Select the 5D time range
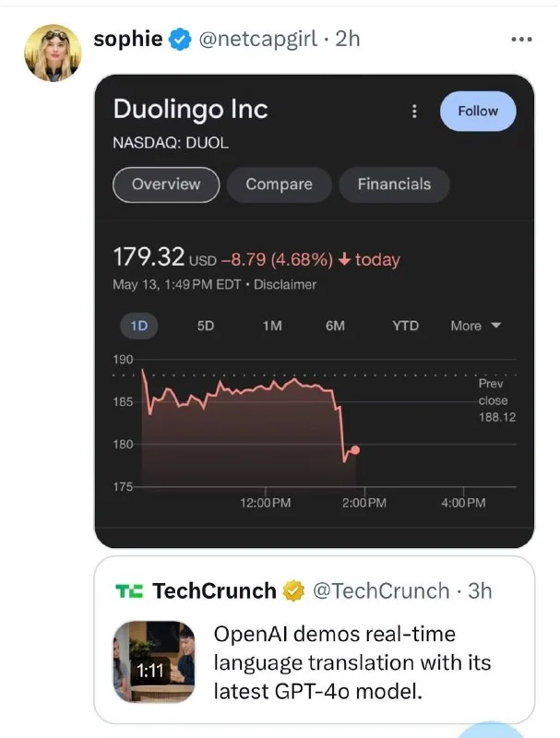Viewport: 560px width, 738px height. 206,326
